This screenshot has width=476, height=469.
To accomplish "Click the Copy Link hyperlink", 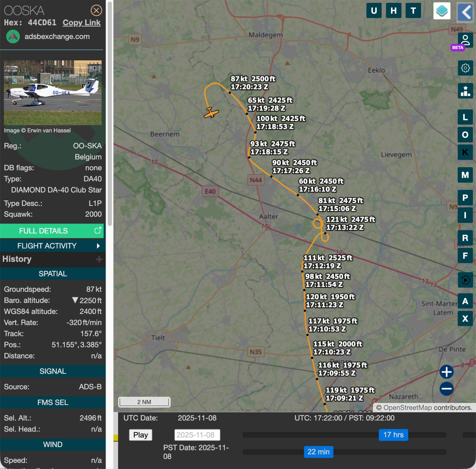I will click(82, 23).
